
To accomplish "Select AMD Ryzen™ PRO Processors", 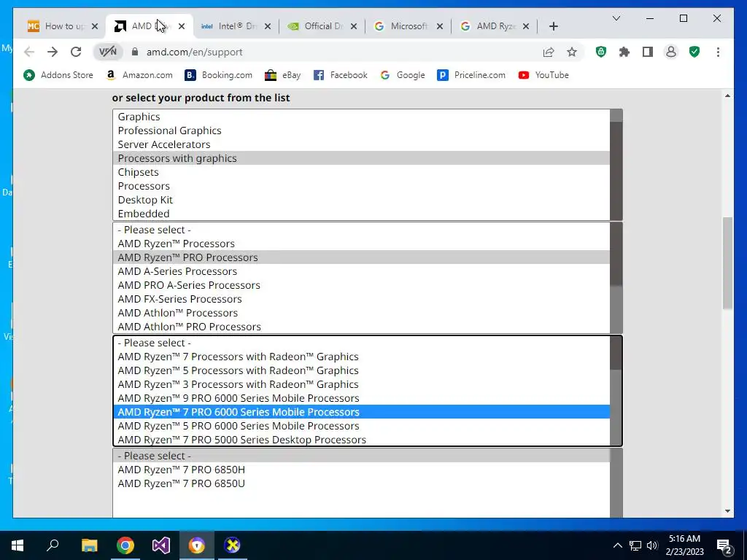I will pyautogui.click(x=361, y=257).
